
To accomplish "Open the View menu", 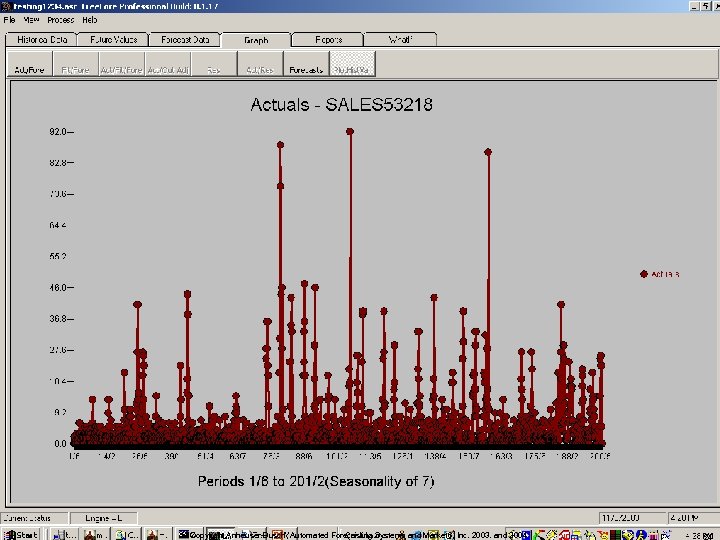I will pos(31,20).
